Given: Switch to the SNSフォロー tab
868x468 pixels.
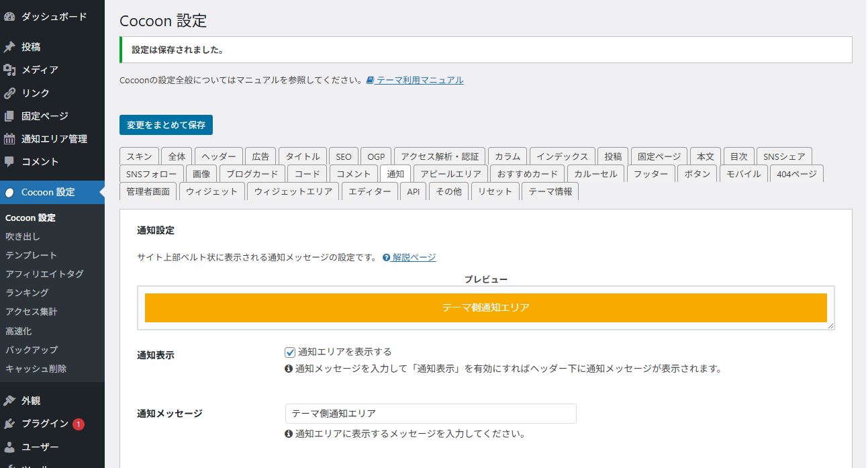Looking at the screenshot, I should click(x=151, y=174).
